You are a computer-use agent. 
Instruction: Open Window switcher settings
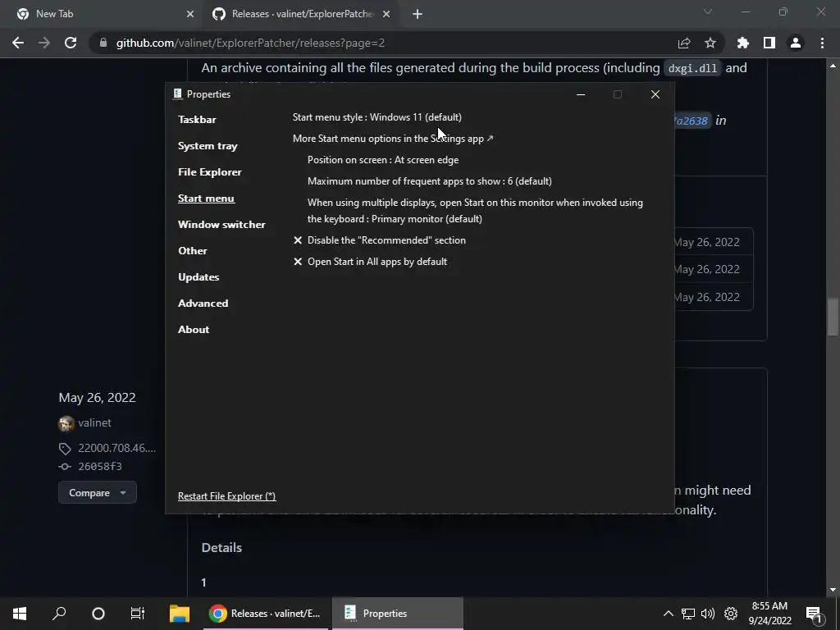[x=221, y=225]
